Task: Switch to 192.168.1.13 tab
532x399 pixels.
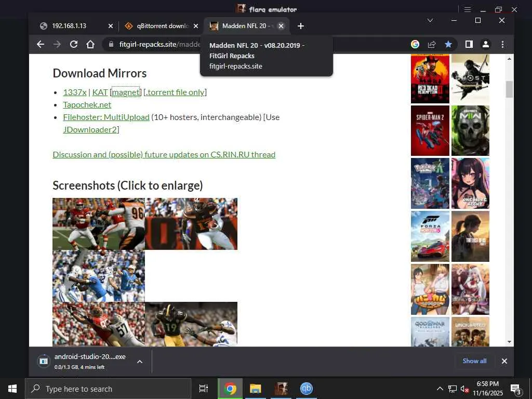Action: pos(69,26)
